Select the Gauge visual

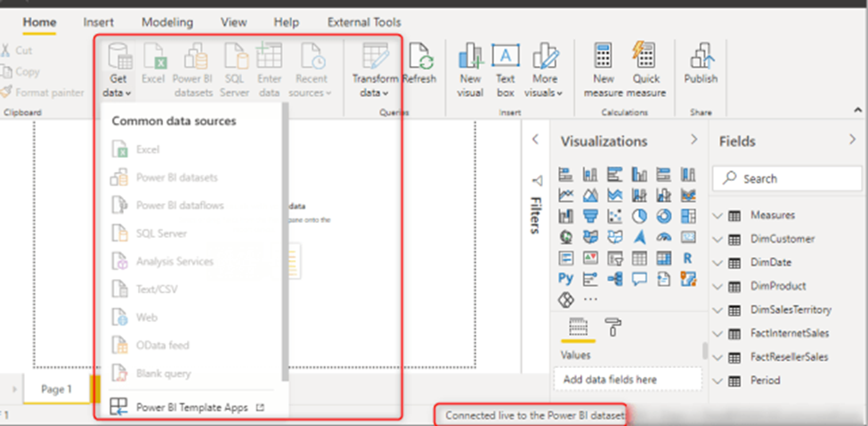664,237
